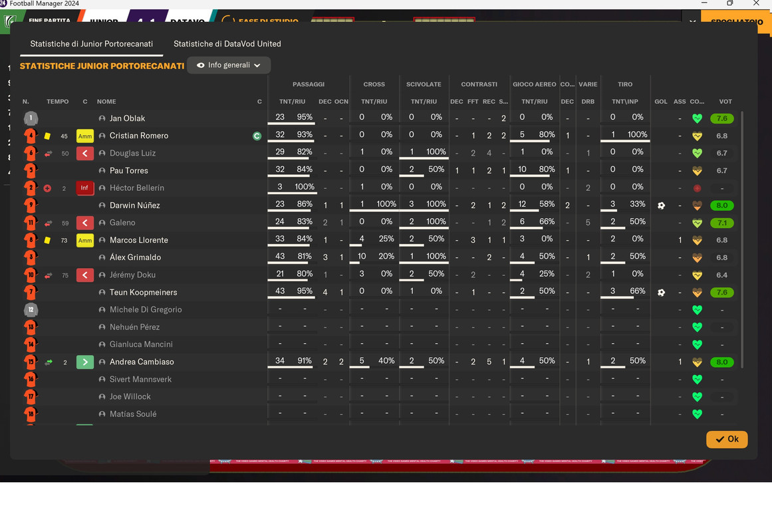Click Cristian Romero's 100% shot accuracy cell
772x532 pixels.
[x=637, y=134]
